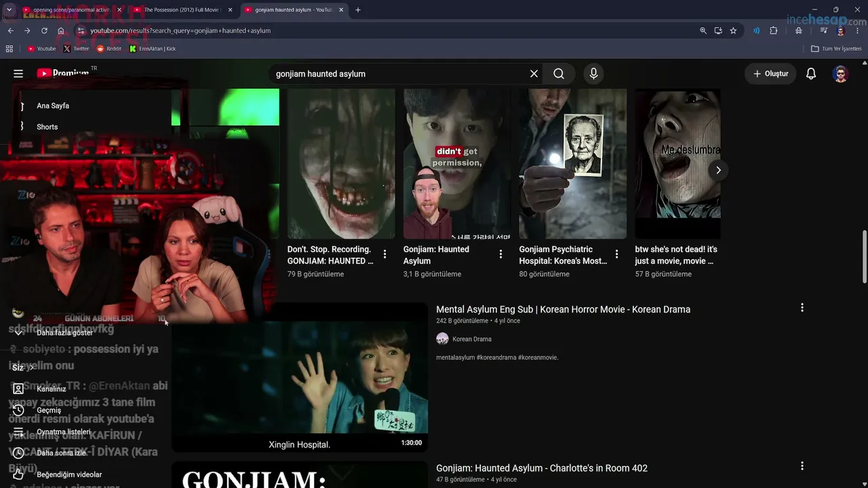Open the zoom magnifier in address bar
The width and height of the screenshot is (868, 488).
703,30
